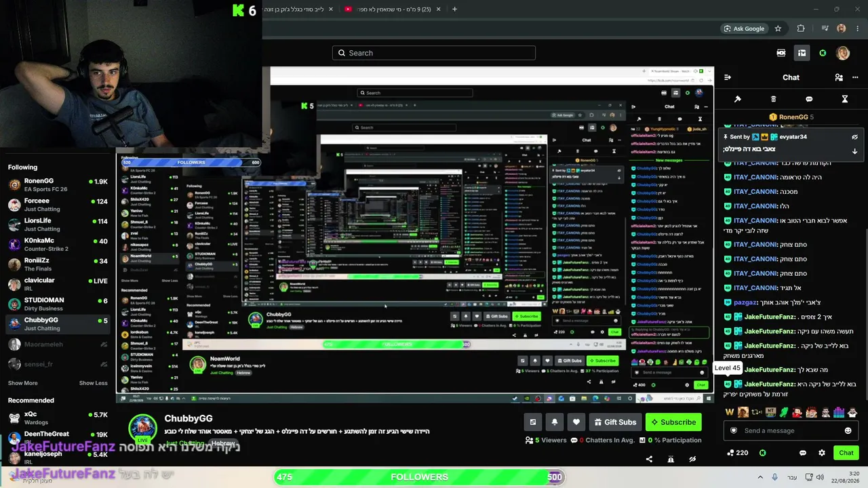This screenshot has width=868, height=488.
Task: Select ChubbyGG in the Following sidebar
Action: (x=58, y=324)
